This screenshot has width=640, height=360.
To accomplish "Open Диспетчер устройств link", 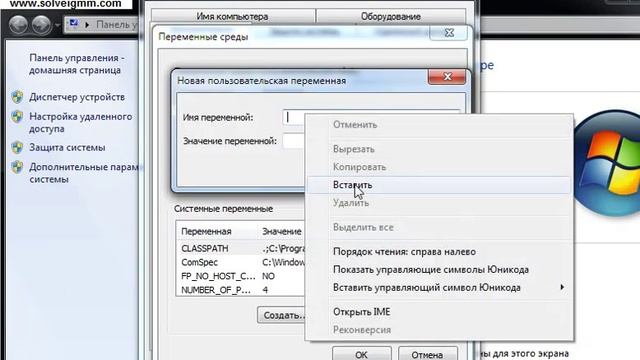I will pyautogui.click(x=77, y=97).
